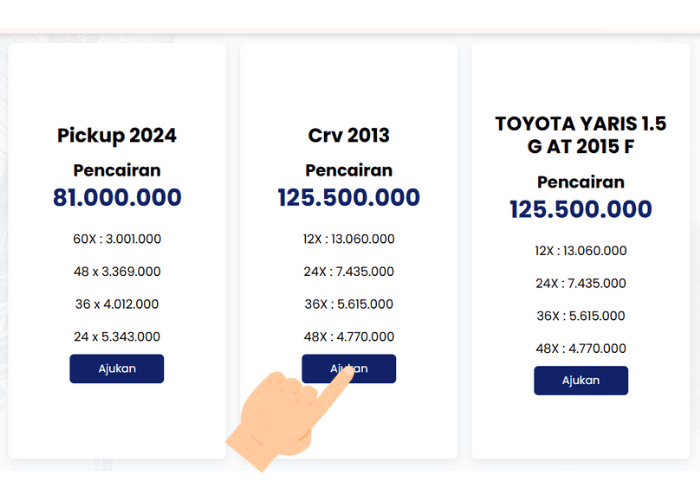Image resolution: width=700 pixels, height=500 pixels.
Task: Select 48X : 4.770.000 on Toyota Yaris card
Action: [x=580, y=348]
